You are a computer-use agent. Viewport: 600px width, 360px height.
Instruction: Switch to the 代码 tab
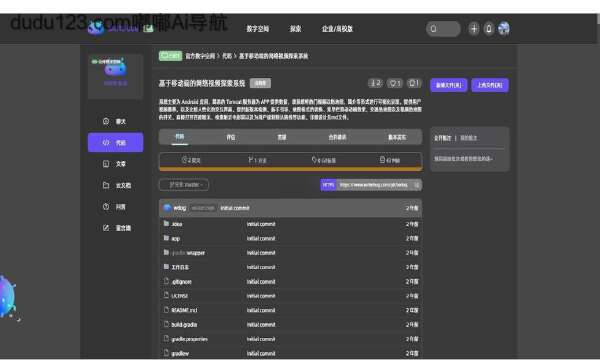click(x=179, y=137)
